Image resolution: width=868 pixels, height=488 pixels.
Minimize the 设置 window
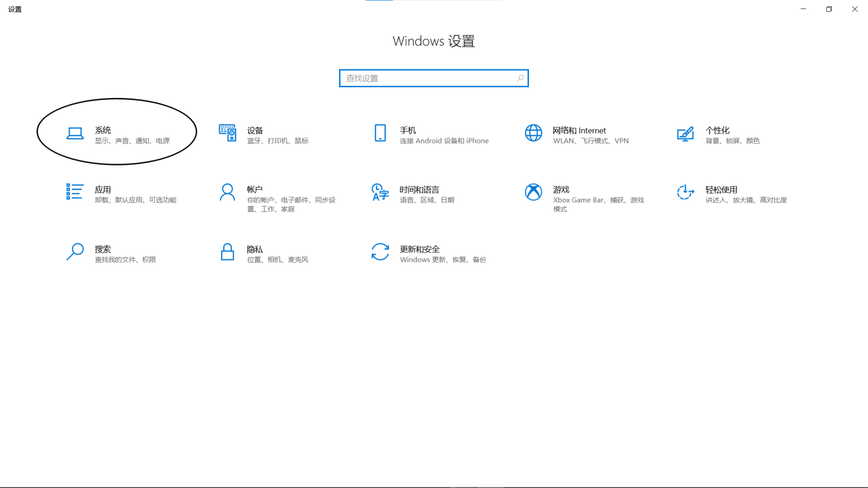click(803, 9)
